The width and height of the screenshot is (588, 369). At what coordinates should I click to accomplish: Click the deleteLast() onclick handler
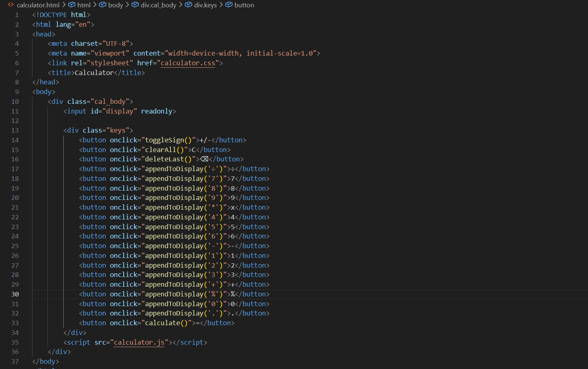click(168, 159)
